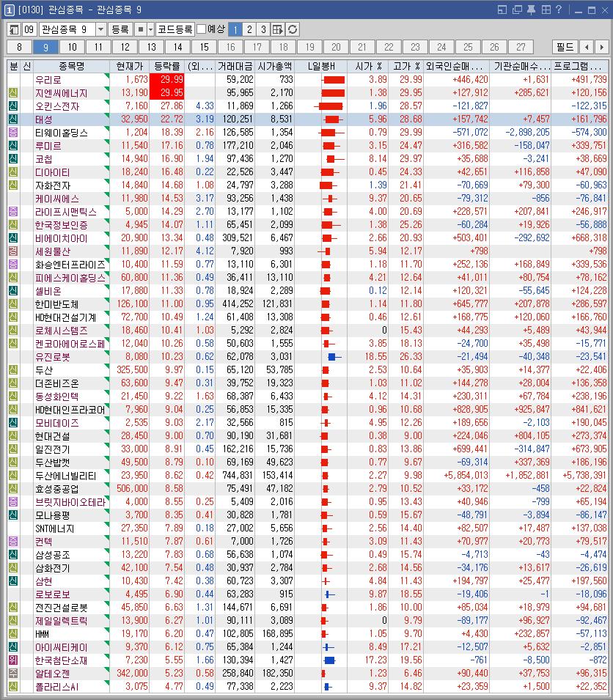Image resolution: width=613 pixels, height=700 pixels.
Task: Click the grid split-screen title icon
Action: tap(546, 10)
